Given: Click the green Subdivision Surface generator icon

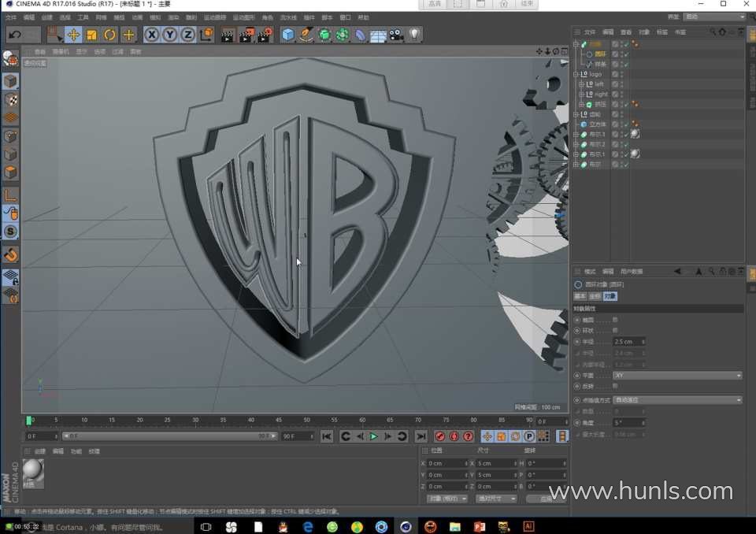Looking at the screenshot, I should click(324, 35).
